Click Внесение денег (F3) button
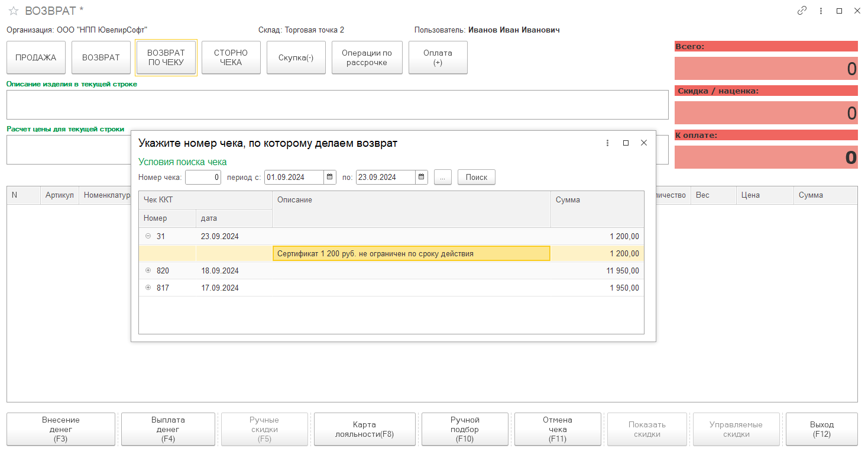Viewport: 868px width, 451px height. click(61, 429)
